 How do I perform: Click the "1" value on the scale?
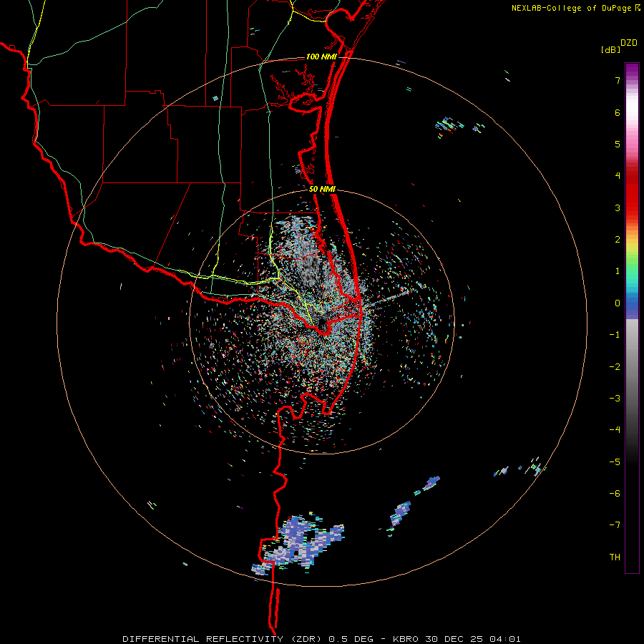tap(618, 271)
